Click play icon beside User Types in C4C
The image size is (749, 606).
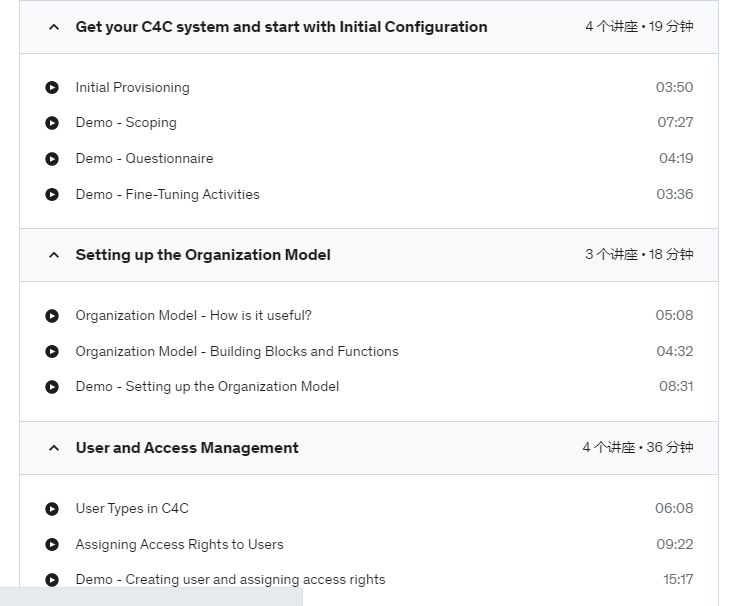[52, 509]
